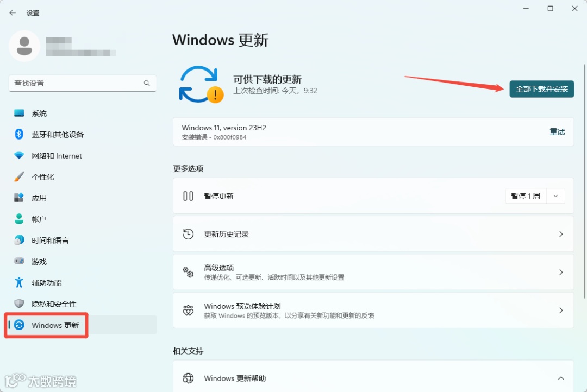Viewport: 587px width, 392px height.
Task: Click chevron on 更新历史记录 row
Action: (x=561, y=234)
